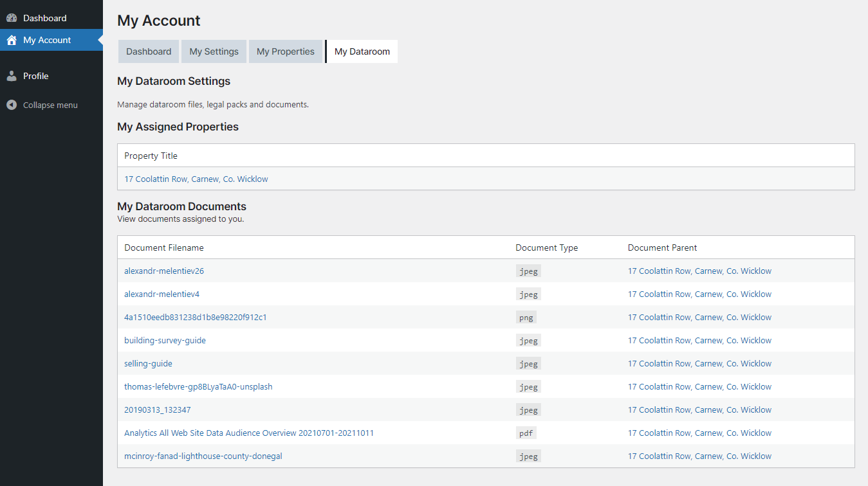
Task: Open the Analytics Audience Overview pdf link
Action: tap(248, 433)
